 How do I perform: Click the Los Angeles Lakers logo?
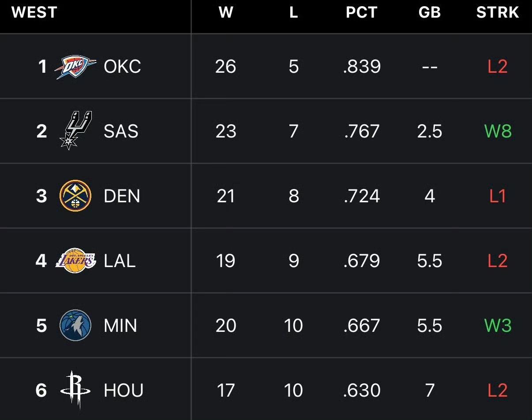coord(75,260)
